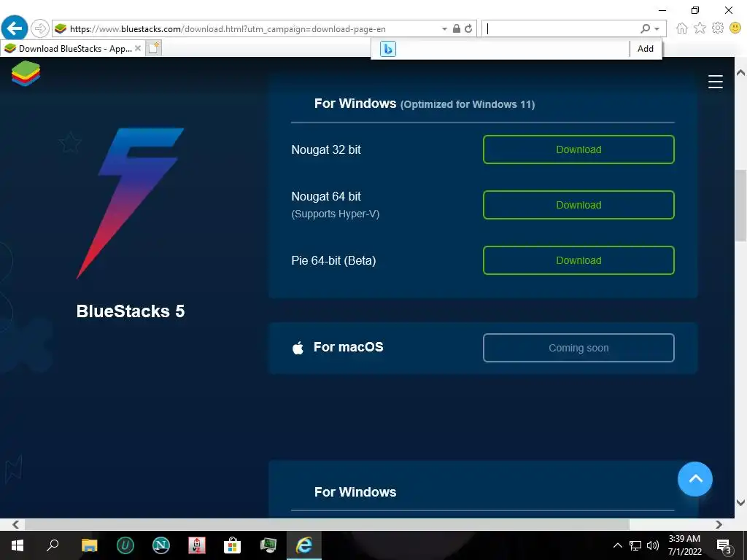Download Nougat 64 bit version
Image resolution: width=747 pixels, height=560 pixels.
(x=578, y=205)
